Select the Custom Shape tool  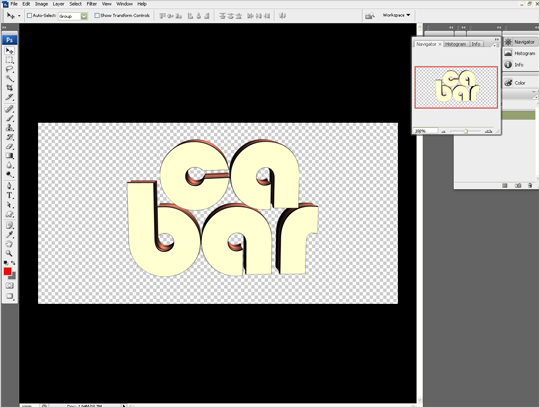pos(10,214)
